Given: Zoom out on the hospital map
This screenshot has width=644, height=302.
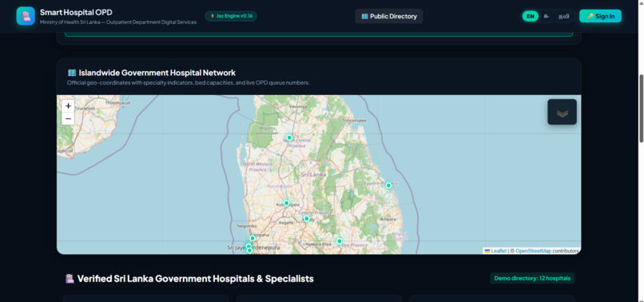Looking at the screenshot, I should click(68, 119).
